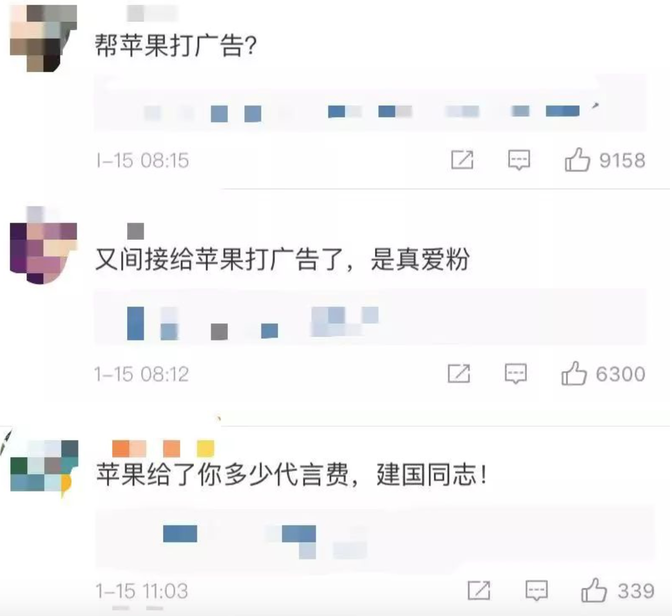672x616 pixels.
Task: Expand blurred replies under third comment
Action: coord(375,535)
